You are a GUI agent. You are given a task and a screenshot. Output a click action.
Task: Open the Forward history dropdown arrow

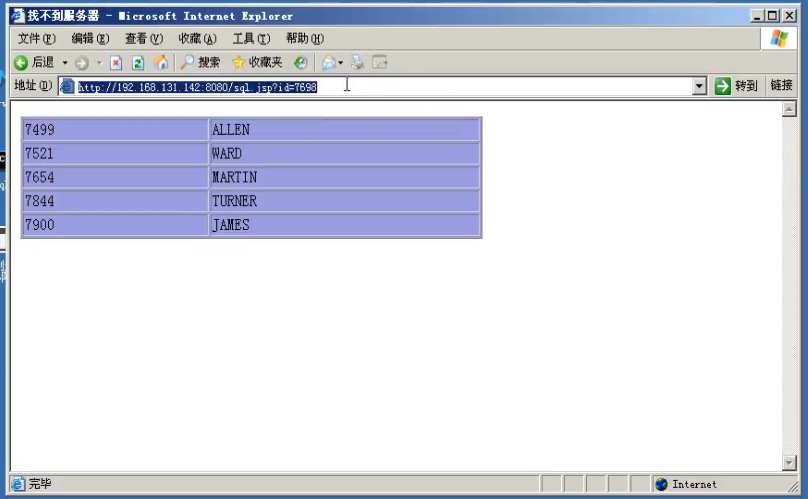[x=99, y=63]
